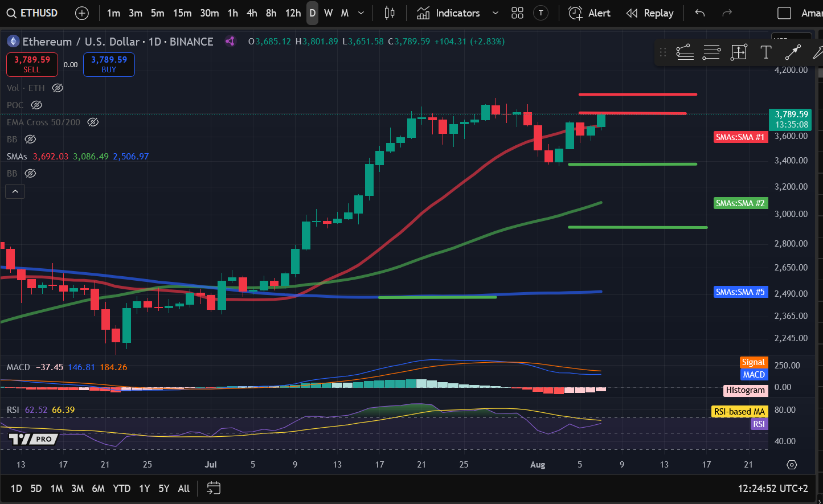Image resolution: width=823 pixels, height=504 pixels.
Task: Expand the favorite indicators dropdown arrow
Action: point(495,13)
